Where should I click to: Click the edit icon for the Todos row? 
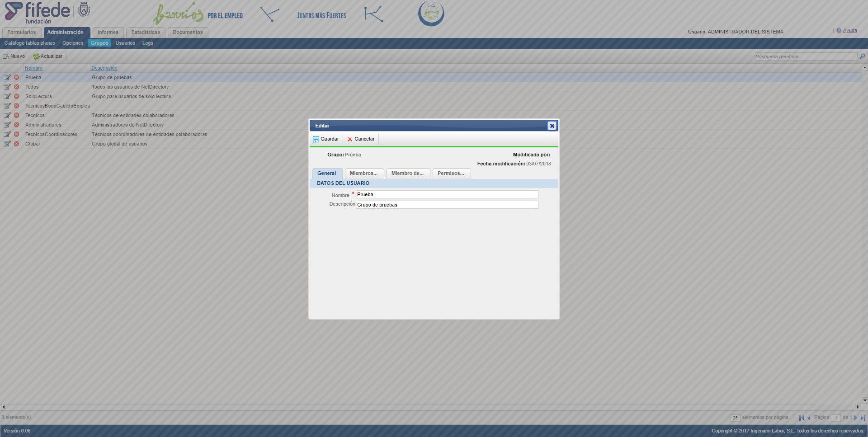[x=7, y=87]
